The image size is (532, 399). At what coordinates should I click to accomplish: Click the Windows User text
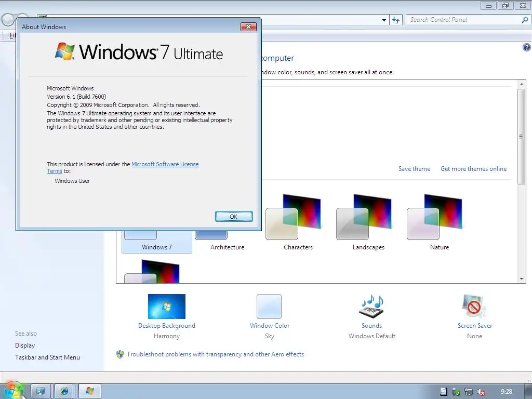pos(72,181)
